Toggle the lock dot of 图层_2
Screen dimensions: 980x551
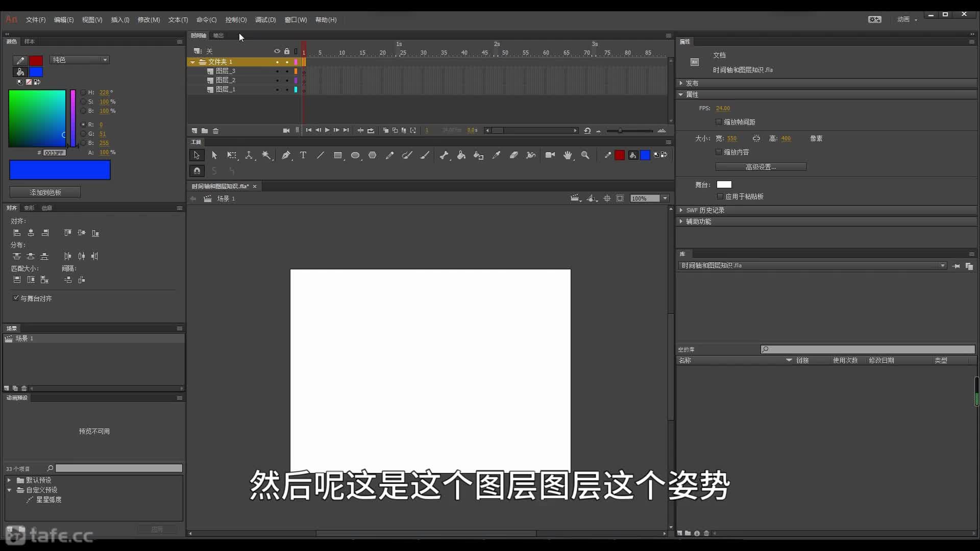tap(287, 81)
